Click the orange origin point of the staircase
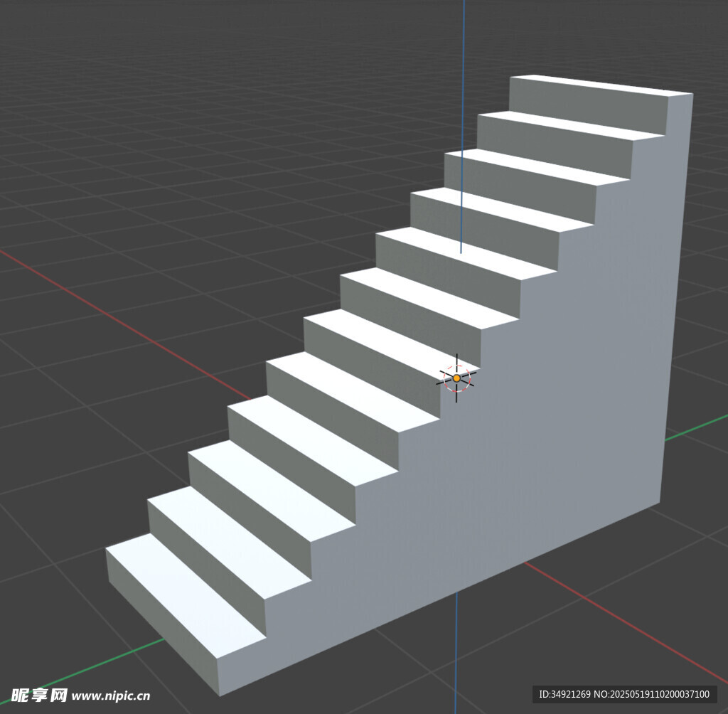Viewport: 728px width, 714px height. pyautogui.click(x=456, y=378)
